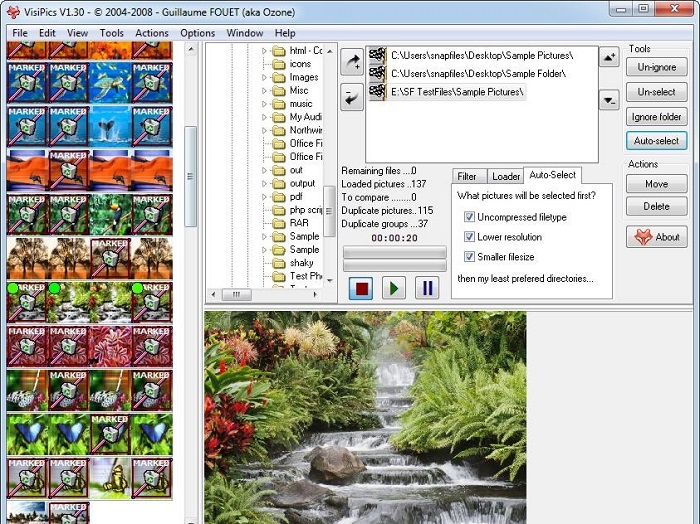
Task: Click icon beside Sample Folder path
Action: pos(377,74)
